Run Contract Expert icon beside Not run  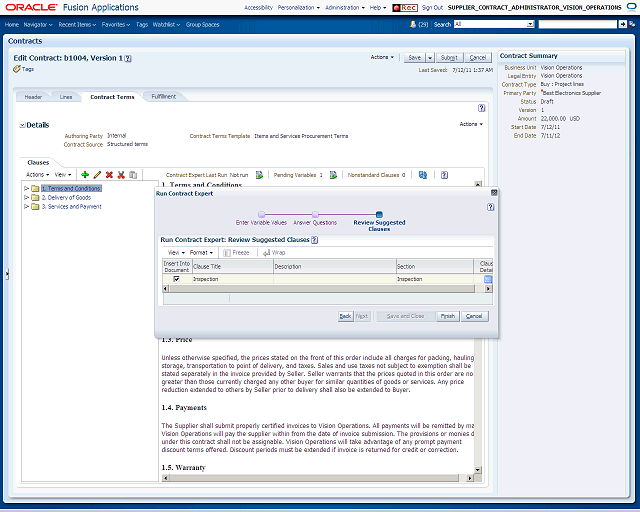coord(259,175)
